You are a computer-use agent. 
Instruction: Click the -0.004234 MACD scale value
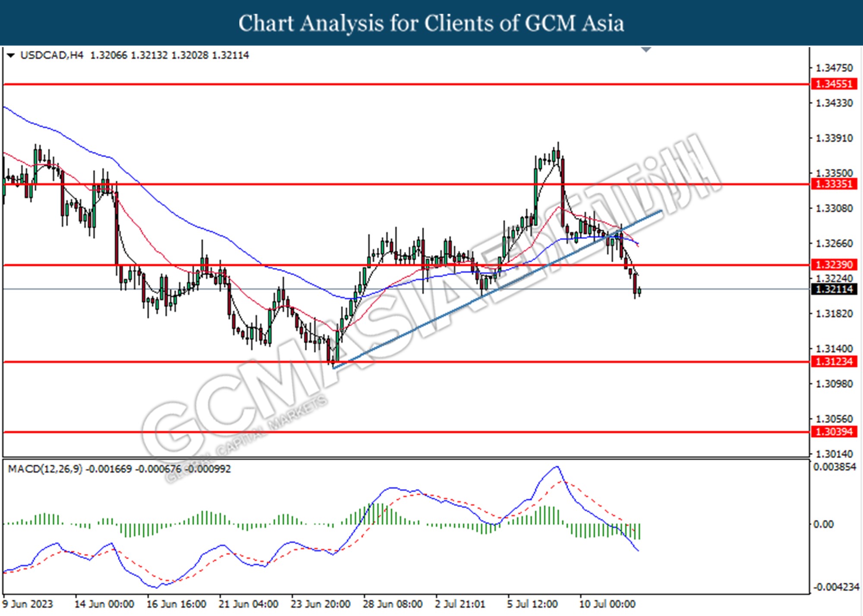tap(836, 587)
